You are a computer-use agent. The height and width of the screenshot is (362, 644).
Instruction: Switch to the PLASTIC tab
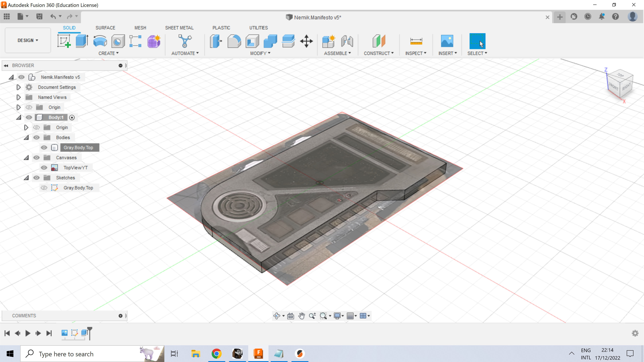[221, 28]
